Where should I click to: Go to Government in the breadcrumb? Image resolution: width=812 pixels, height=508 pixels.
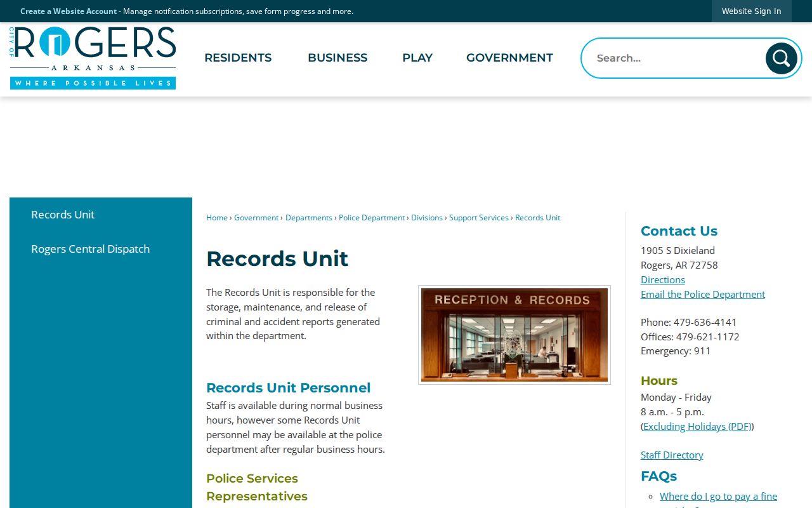[x=256, y=218]
